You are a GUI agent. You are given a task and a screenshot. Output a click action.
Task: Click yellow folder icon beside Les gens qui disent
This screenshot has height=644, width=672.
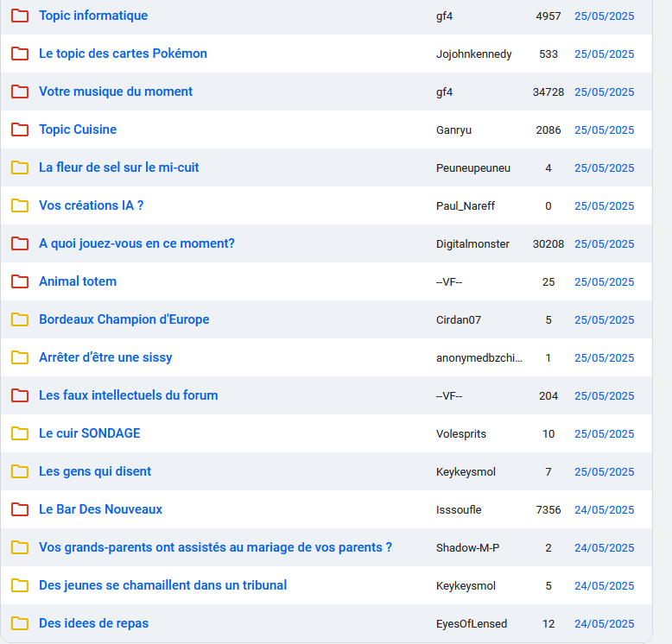20,471
